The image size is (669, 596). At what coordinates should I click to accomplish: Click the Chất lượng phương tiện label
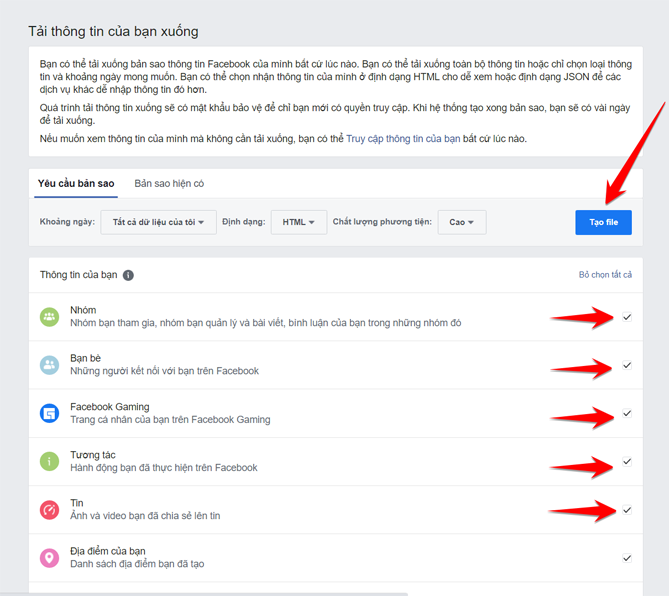(x=382, y=222)
